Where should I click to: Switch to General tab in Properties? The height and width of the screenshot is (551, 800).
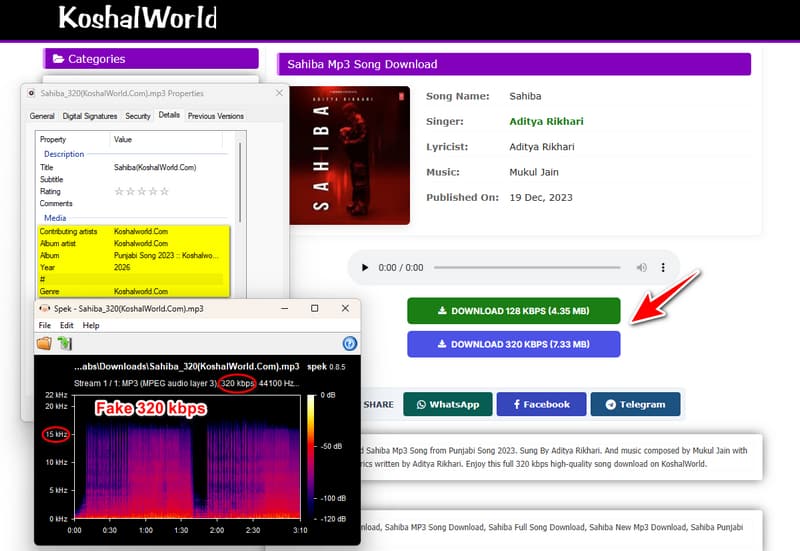tap(42, 116)
